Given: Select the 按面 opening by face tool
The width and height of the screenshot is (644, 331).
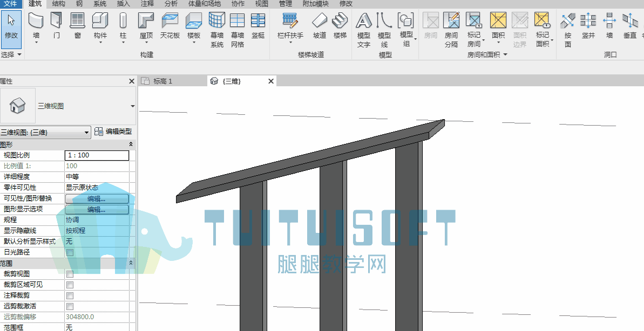Looking at the screenshot, I should 568,30.
